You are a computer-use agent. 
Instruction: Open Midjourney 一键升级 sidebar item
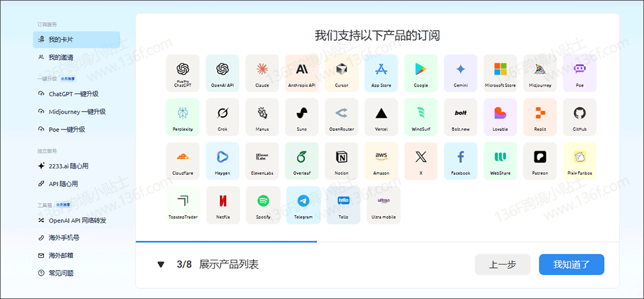click(76, 112)
